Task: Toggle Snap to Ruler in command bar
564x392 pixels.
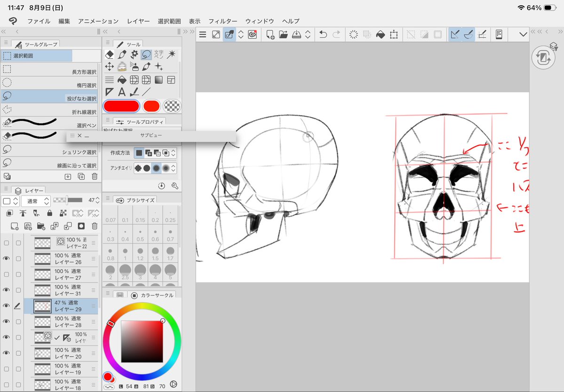Action: (455, 34)
